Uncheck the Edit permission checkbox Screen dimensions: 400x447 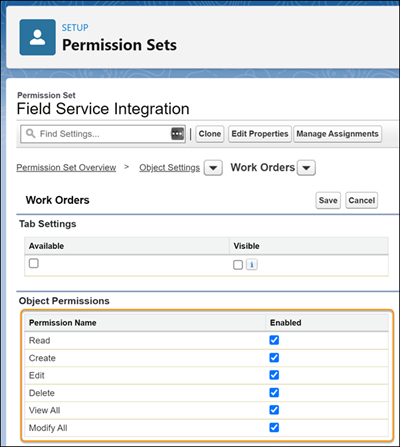point(274,375)
